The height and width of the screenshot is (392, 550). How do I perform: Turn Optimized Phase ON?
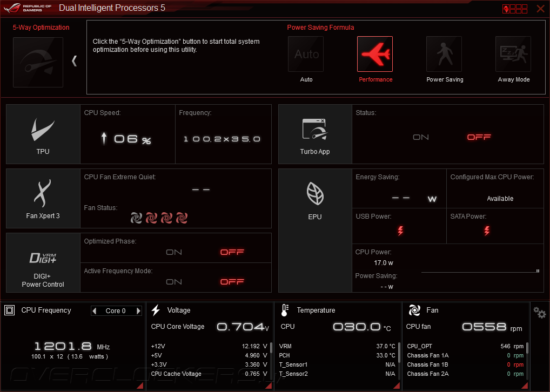coord(174,252)
